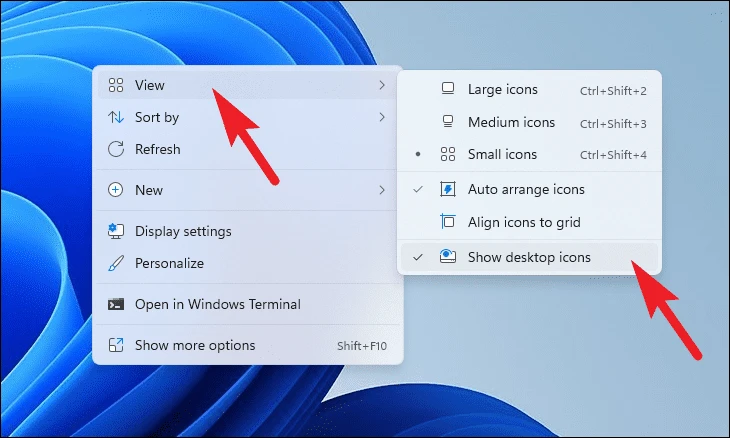Click the Display settings monitor icon

115,231
